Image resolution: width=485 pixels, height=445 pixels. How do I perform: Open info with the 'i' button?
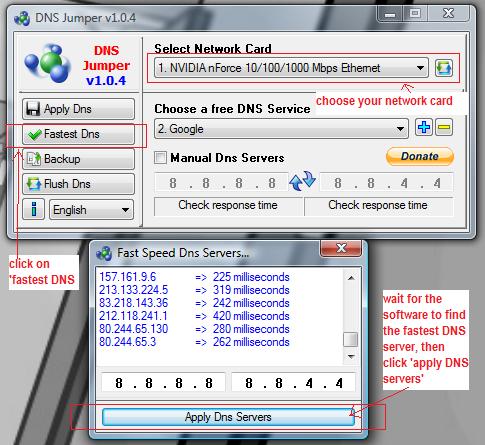point(33,209)
